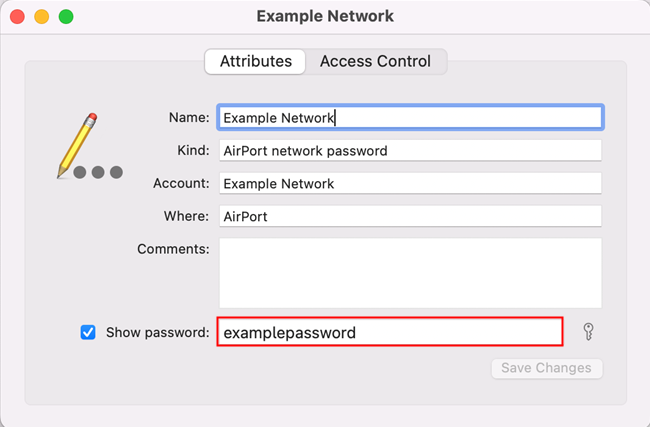Focus the Kind field showing AirPort network password
The height and width of the screenshot is (427, 650).
coord(410,151)
